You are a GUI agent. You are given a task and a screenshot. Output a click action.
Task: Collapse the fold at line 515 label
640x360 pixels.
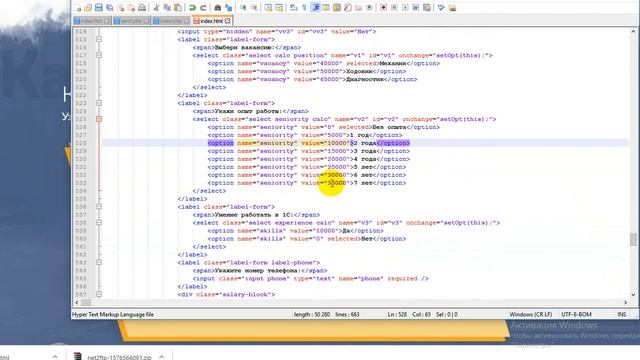click(x=99, y=39)
